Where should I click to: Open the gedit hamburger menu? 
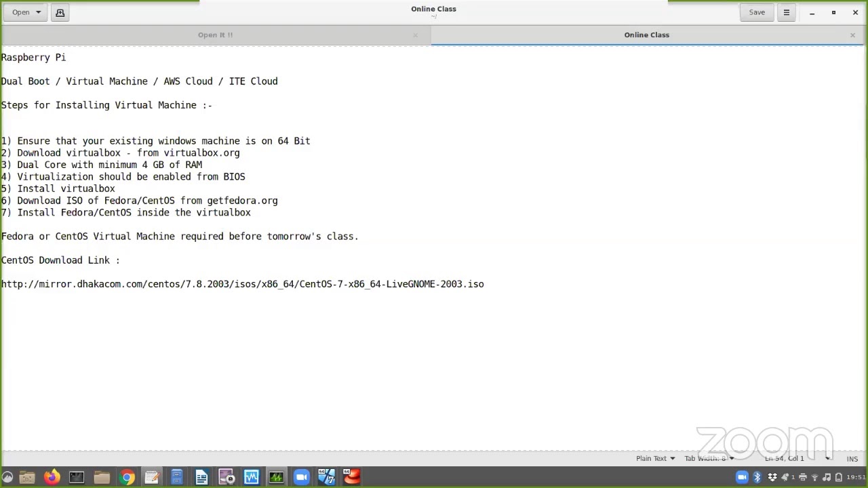[x=786, y=12]
